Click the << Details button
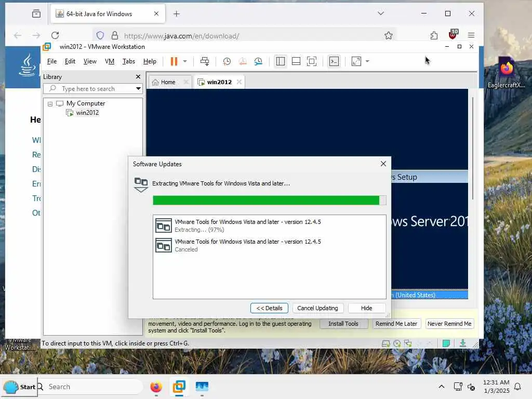 tap(269, 308)
